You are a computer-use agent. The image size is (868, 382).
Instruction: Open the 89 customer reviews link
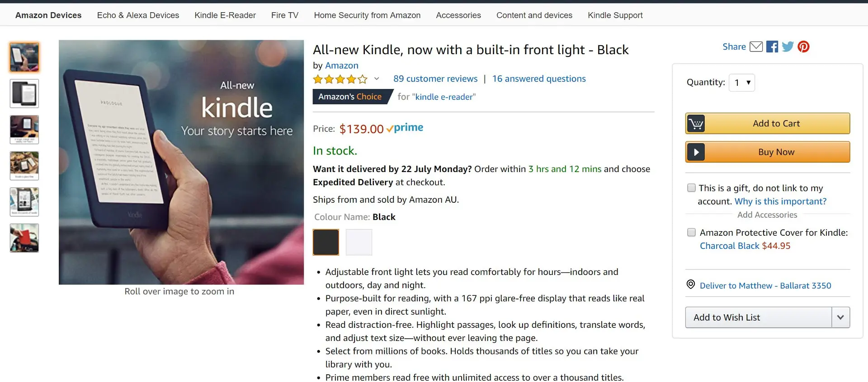point(435,79)
